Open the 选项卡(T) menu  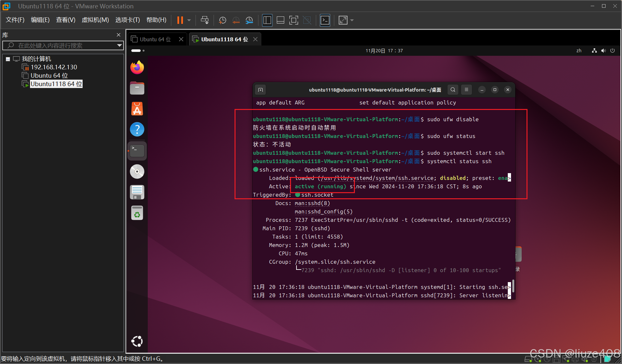point(127,20)
